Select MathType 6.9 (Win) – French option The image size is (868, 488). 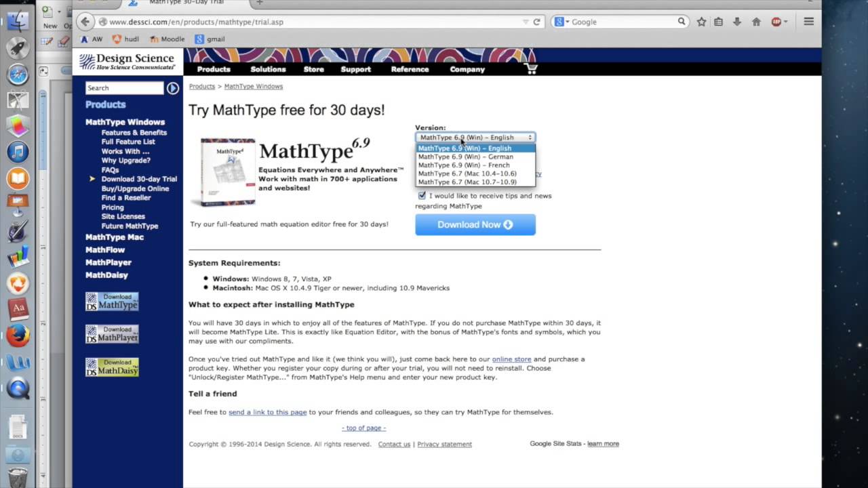[475, 165]
